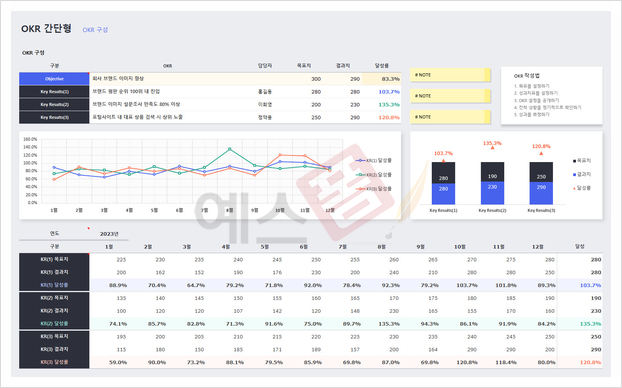Viewport: 622px width, 388px height.
Task: Click step 3. OKR 설정을 공개하기
Action: pyautogui.click(x=536, y=100)
